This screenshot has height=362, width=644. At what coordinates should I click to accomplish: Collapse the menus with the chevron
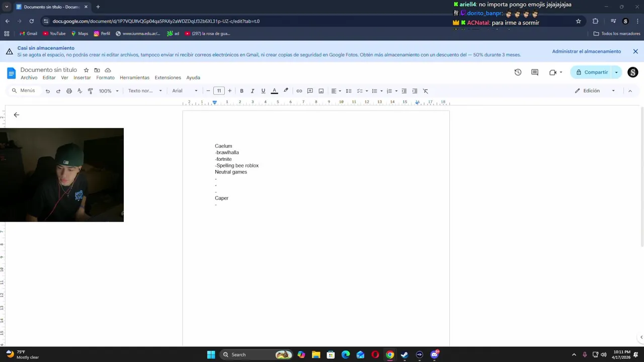pos(630,91)
